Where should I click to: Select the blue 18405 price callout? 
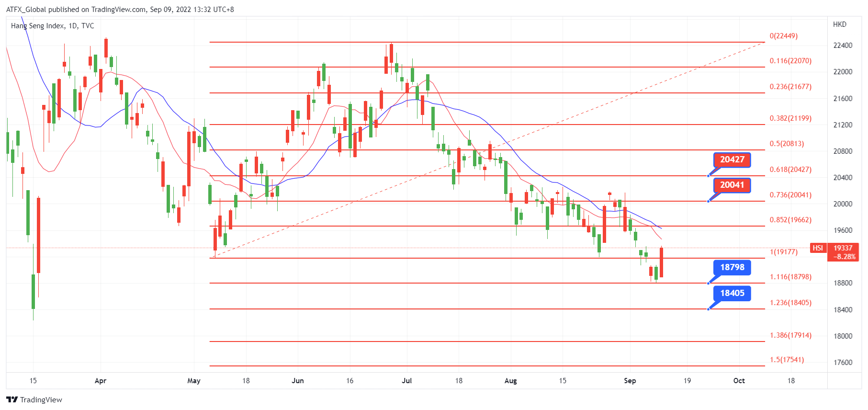pos(732,293)
